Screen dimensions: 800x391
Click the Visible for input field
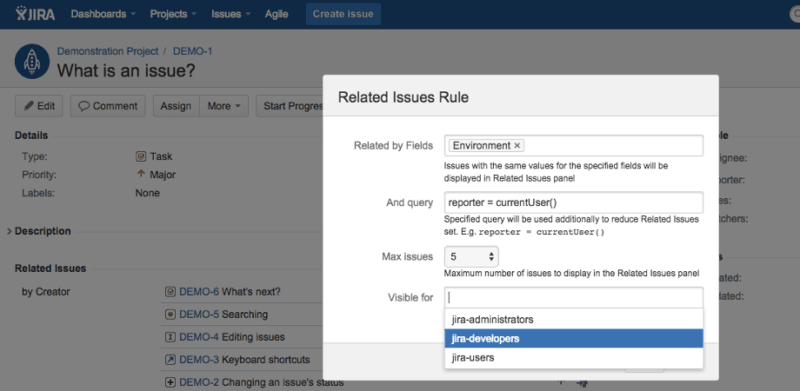573,298
